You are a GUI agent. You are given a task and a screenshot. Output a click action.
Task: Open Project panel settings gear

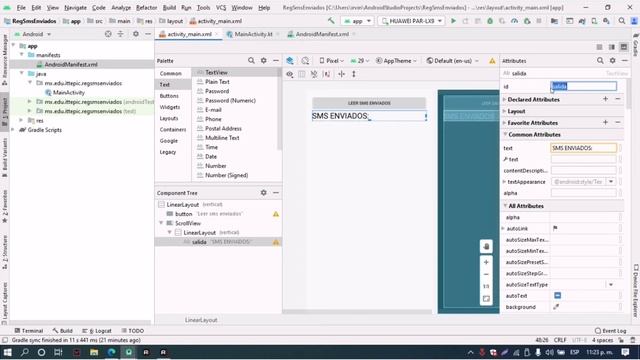(x=136, y=34)
